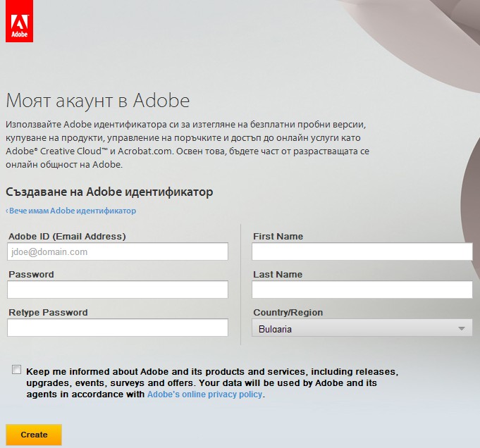The width and height of the screenshot is (480, 448).
Task: Open Adobe's online privacy policy link
Action: [204, 394]
